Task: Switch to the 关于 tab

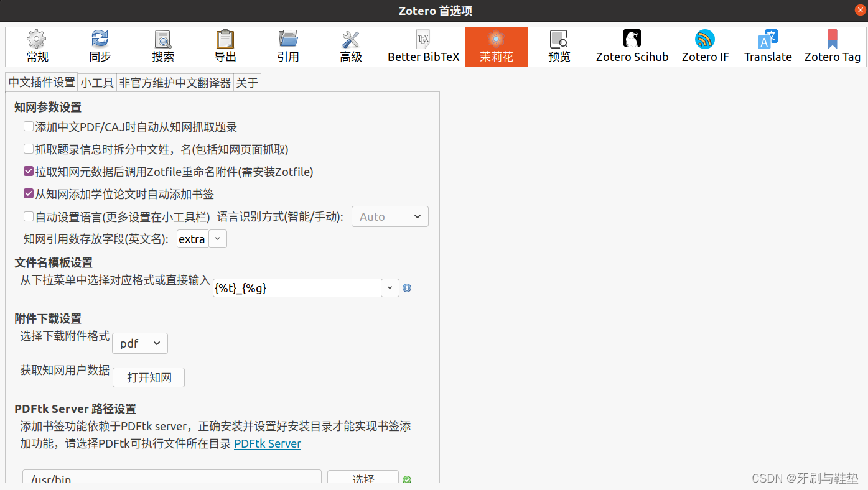Action: click(247, 83)
